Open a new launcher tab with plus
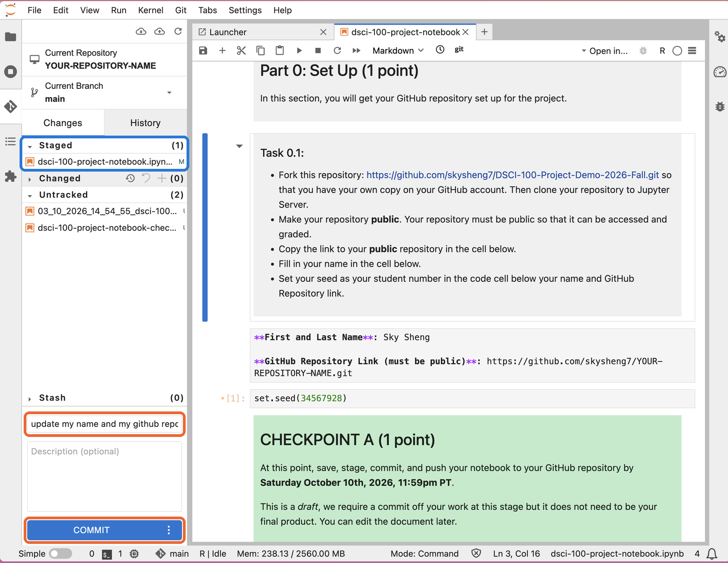 [485, 32]
